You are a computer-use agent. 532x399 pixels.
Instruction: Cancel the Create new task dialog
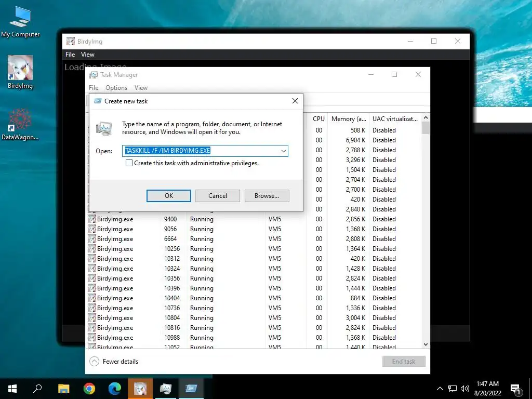point(218,196)
